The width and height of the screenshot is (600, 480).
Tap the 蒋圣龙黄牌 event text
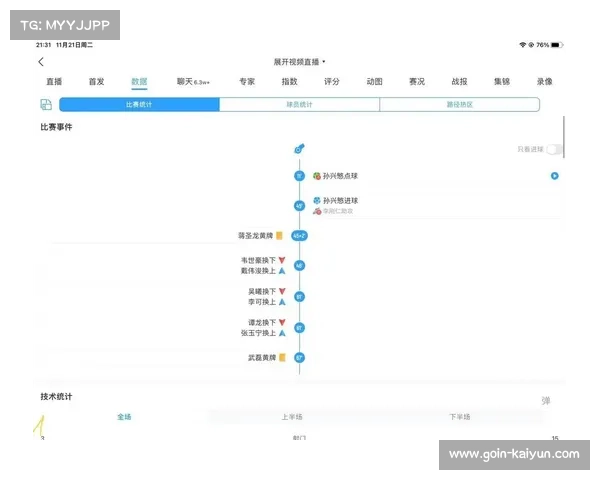(255, 235)
